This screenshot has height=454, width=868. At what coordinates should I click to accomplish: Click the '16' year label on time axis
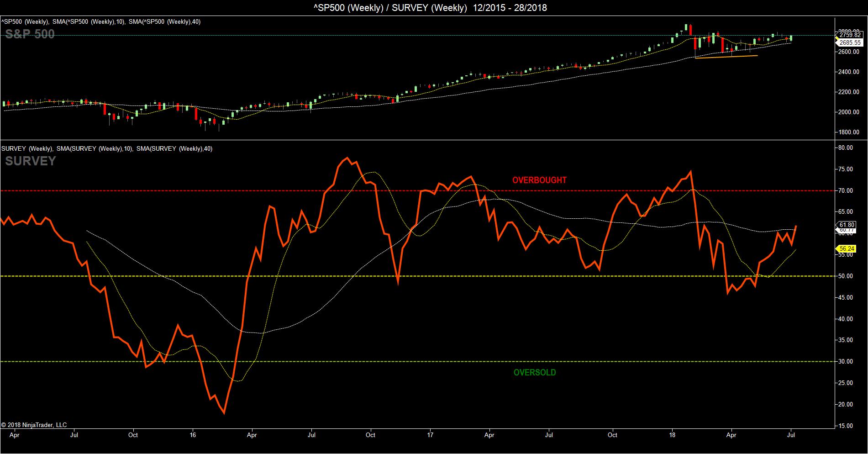(193, 435)
